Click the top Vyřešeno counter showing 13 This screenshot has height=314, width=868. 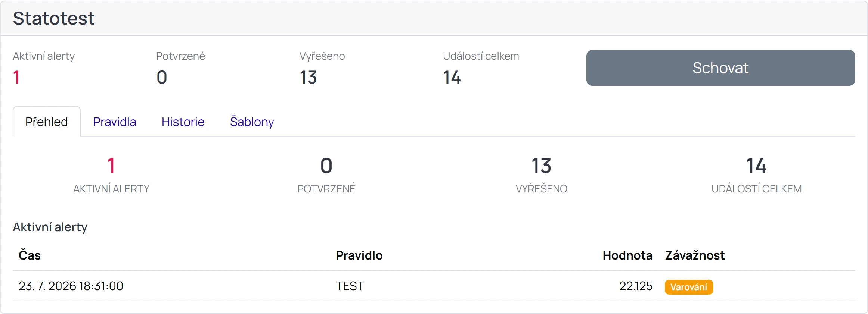pos(322,68)
